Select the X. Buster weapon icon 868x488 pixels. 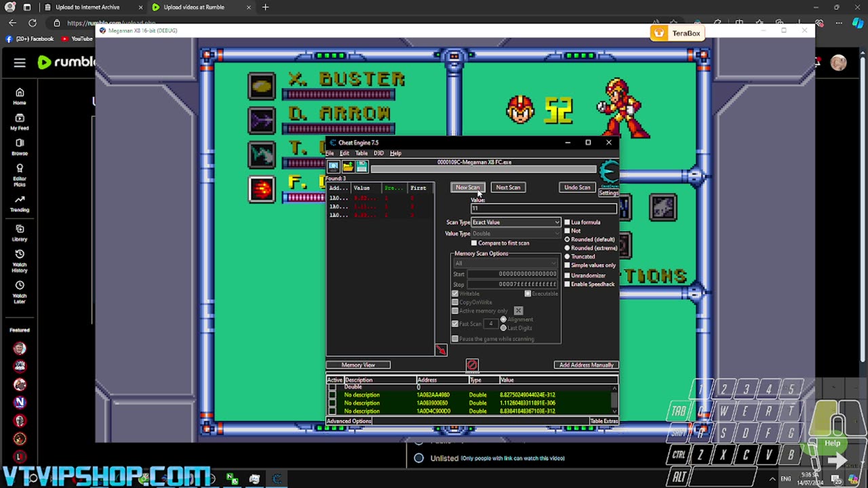tap(262, 86)
